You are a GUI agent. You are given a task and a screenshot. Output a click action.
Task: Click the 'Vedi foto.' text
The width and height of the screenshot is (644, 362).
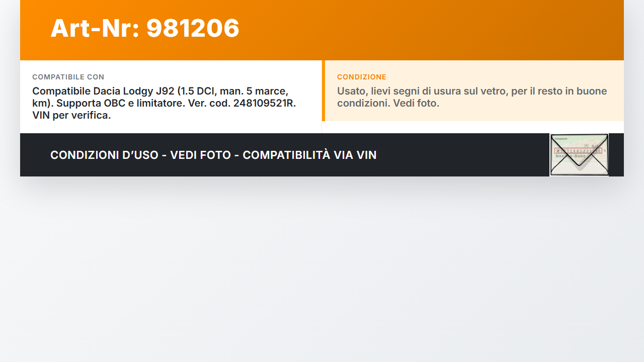(x=416, y=103)
